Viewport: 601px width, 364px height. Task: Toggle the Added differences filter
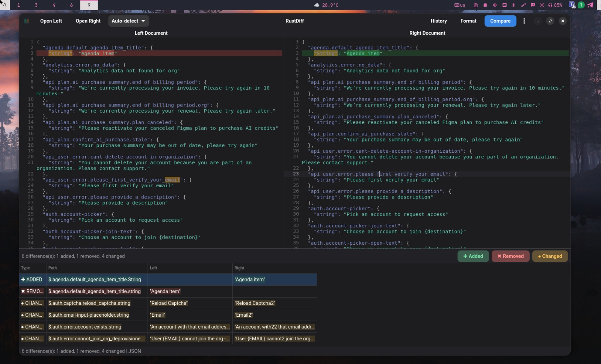point(473,256)
